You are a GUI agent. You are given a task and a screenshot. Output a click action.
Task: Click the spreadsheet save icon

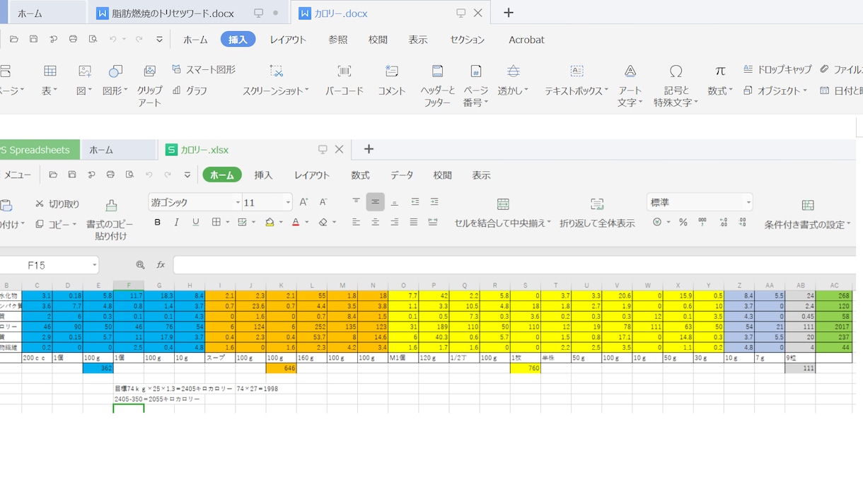coord(72,175)
